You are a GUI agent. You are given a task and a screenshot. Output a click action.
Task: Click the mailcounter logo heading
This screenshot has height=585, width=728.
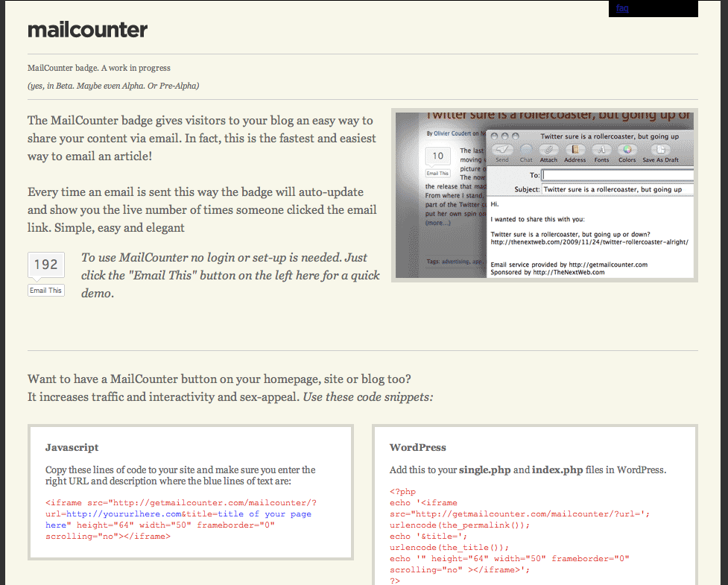(87, 30)
